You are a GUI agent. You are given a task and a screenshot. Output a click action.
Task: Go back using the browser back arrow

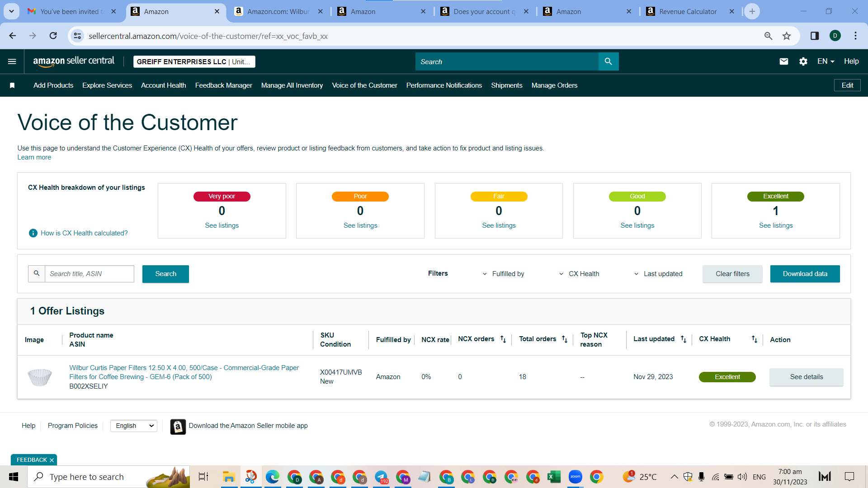pos(13,36)
